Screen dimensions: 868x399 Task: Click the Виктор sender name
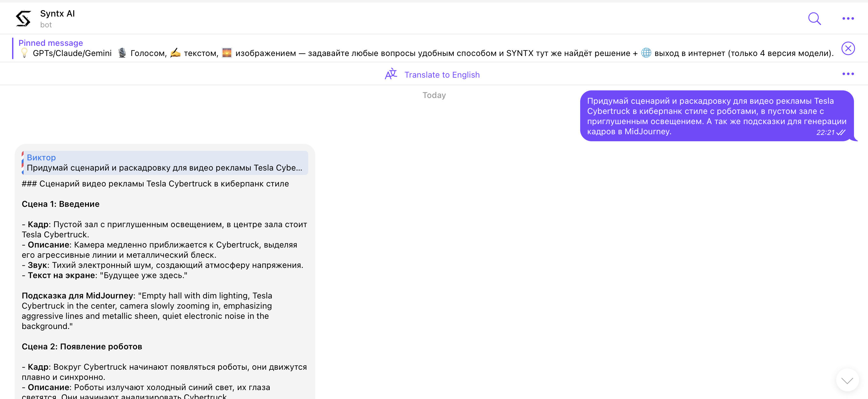tap(41, 157)
